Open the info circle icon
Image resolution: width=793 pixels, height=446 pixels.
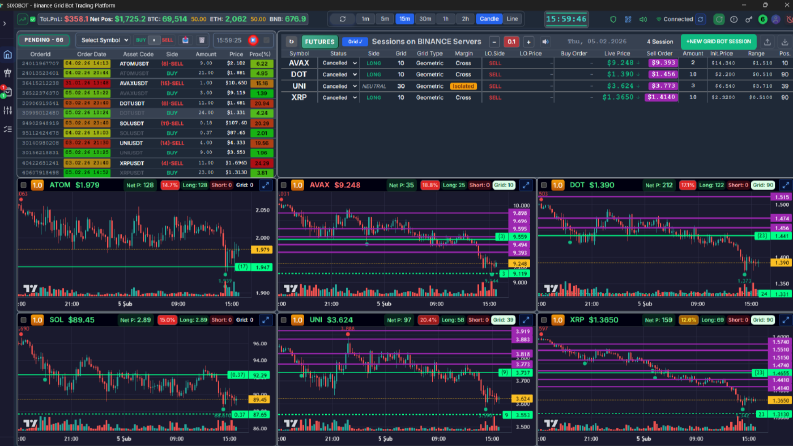coord(734,20)
